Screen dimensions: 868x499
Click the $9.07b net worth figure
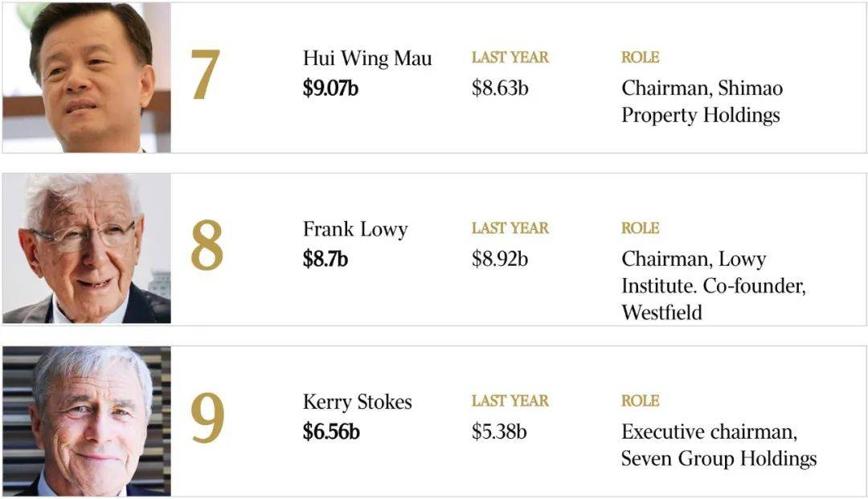[x=330, y=88]
